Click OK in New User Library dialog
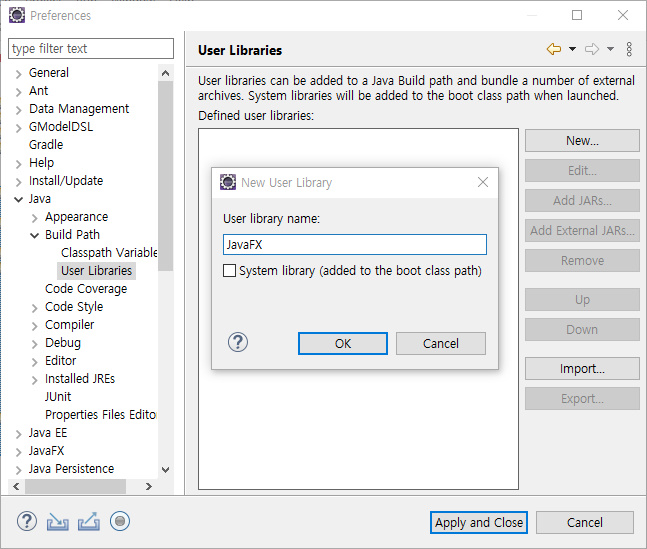This screenshot has height=549, width=647. [342, 343]
